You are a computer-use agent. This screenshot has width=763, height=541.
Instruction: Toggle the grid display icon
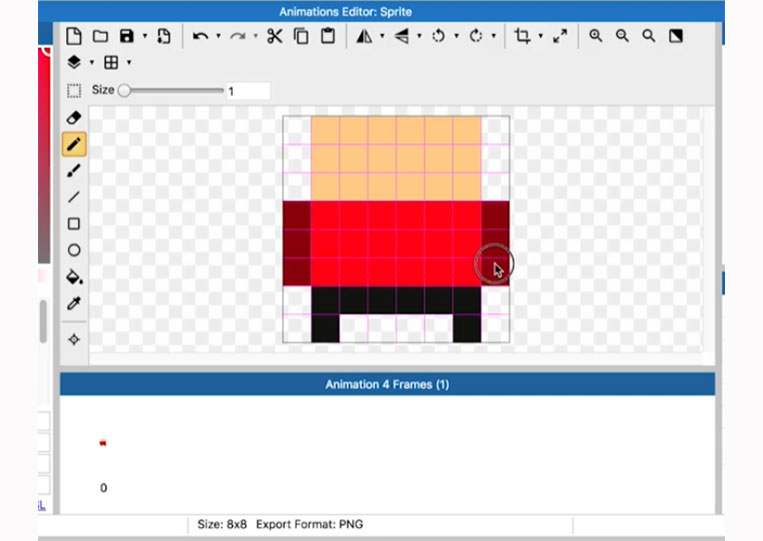point(111,62)
